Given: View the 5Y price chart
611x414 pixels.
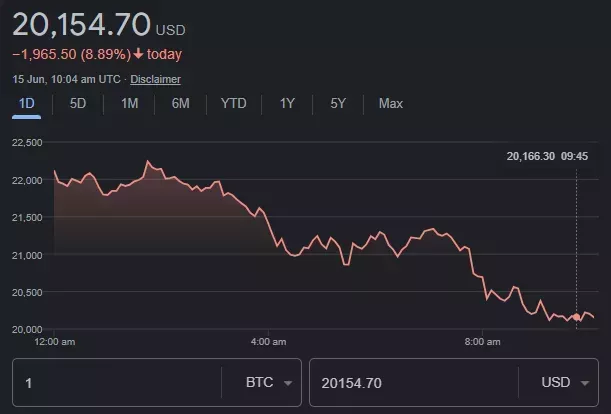Looking at the screenshot, I should click(x=338, y=103).
